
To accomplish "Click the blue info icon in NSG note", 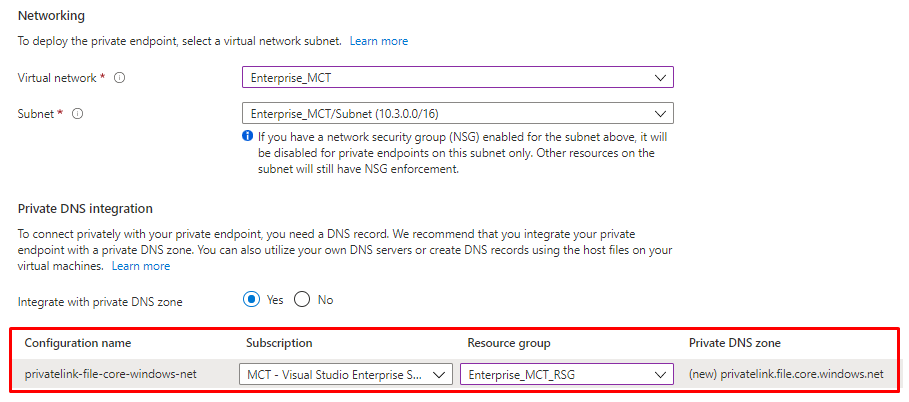I will coord(247,136).
